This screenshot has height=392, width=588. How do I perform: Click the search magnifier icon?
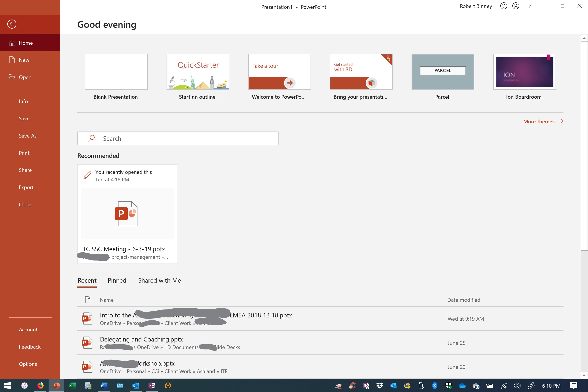pyautogui.click(x=91, y=138)
